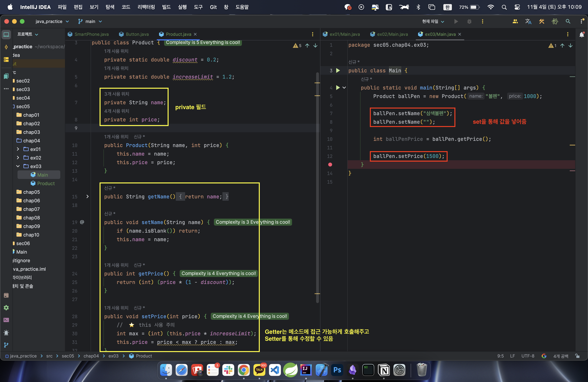Click the Search Everywhere magnifier icon
Screen dimensions: 588x382
coord(568,22)
